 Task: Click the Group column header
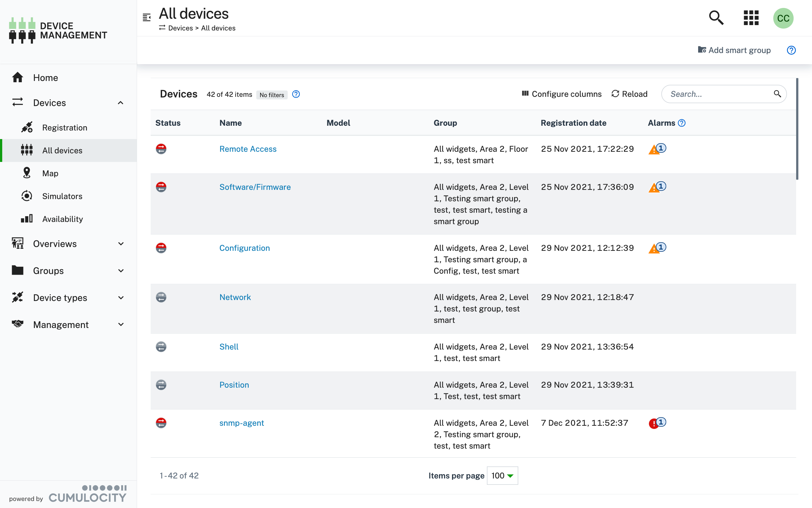(x=445, y=123)
